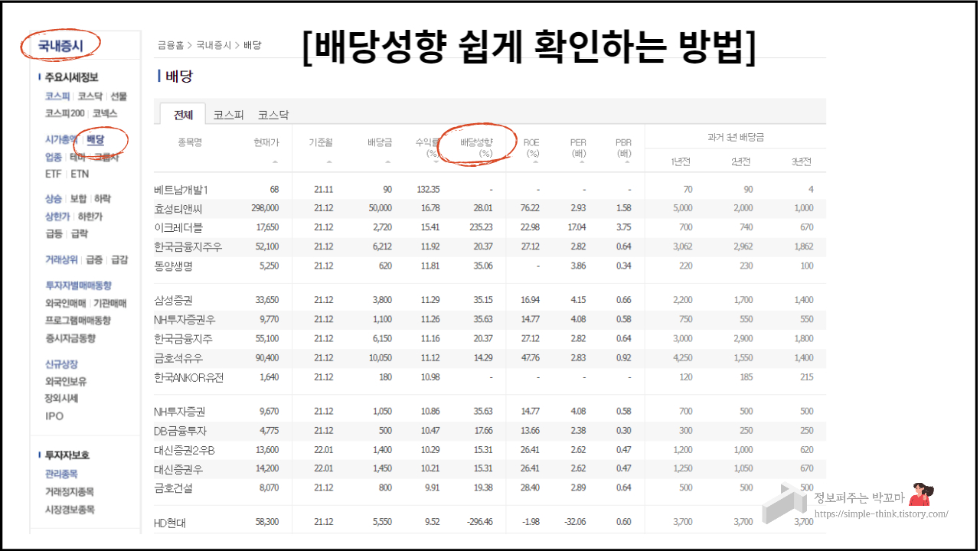The height and width of the screenshot is (551, 980).
Task: Open the 외국인매매 sidebar link
Action: (66, 303)
